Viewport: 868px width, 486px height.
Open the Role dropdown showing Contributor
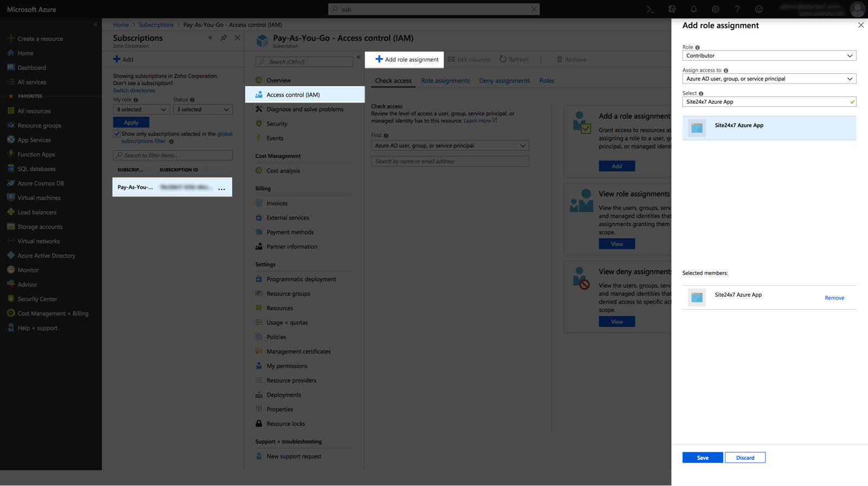[x=769, y=56]
